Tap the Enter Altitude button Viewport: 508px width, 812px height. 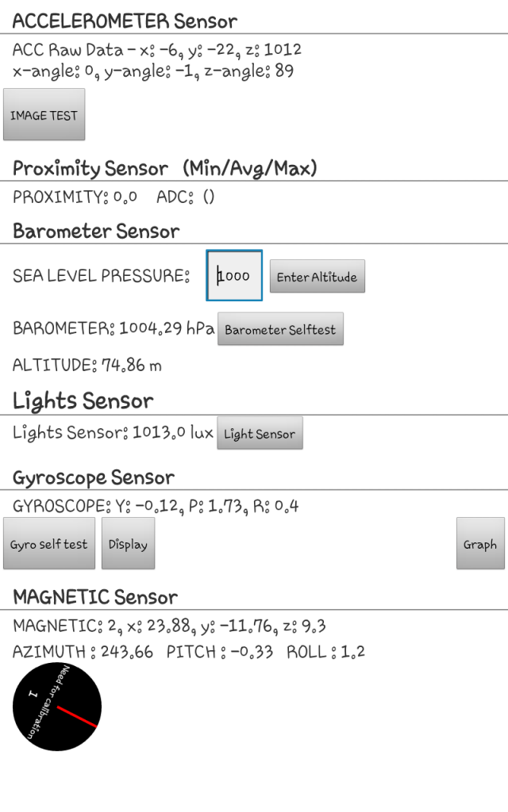tap(317, 277)
